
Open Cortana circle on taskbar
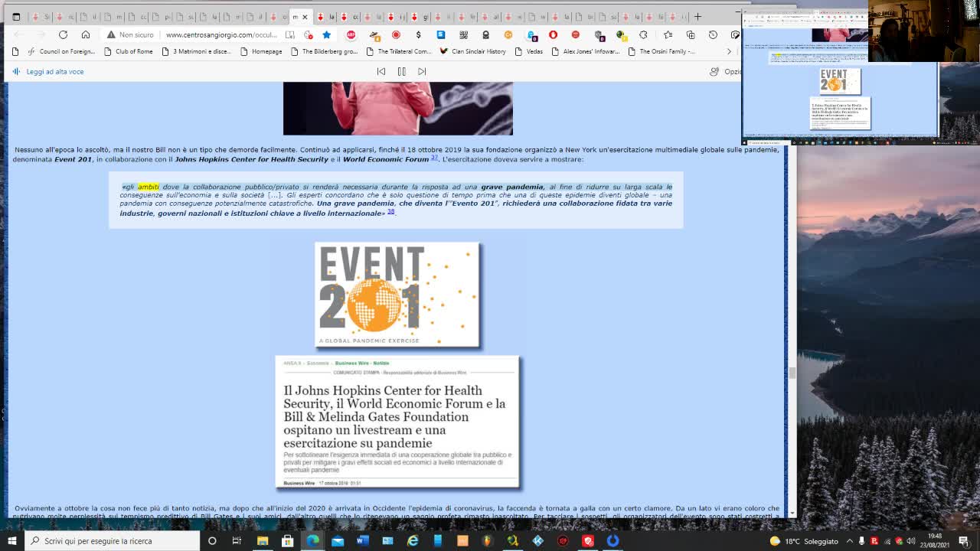(212, 540)
